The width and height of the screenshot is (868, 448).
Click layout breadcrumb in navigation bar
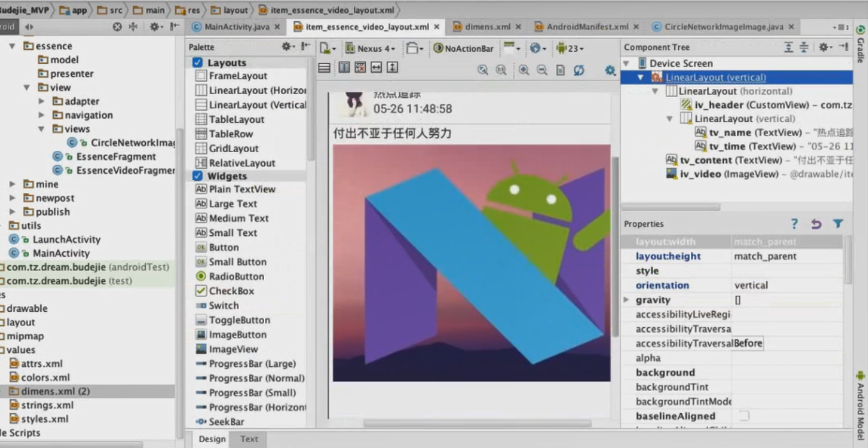229,10
